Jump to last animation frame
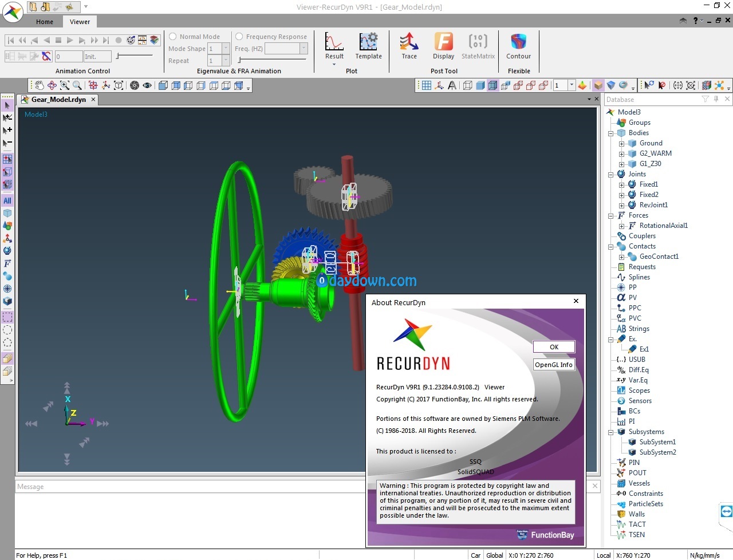The image size is (733, 560). pos(106,40)
